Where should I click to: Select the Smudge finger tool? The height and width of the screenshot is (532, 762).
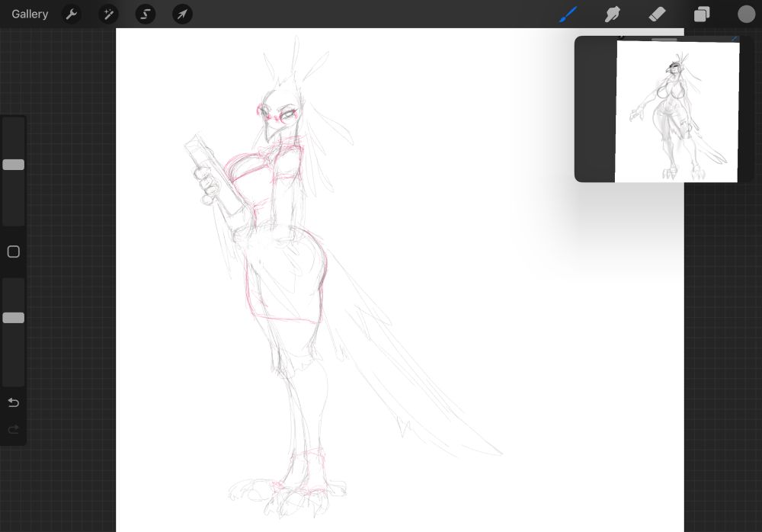coord(613,14)
